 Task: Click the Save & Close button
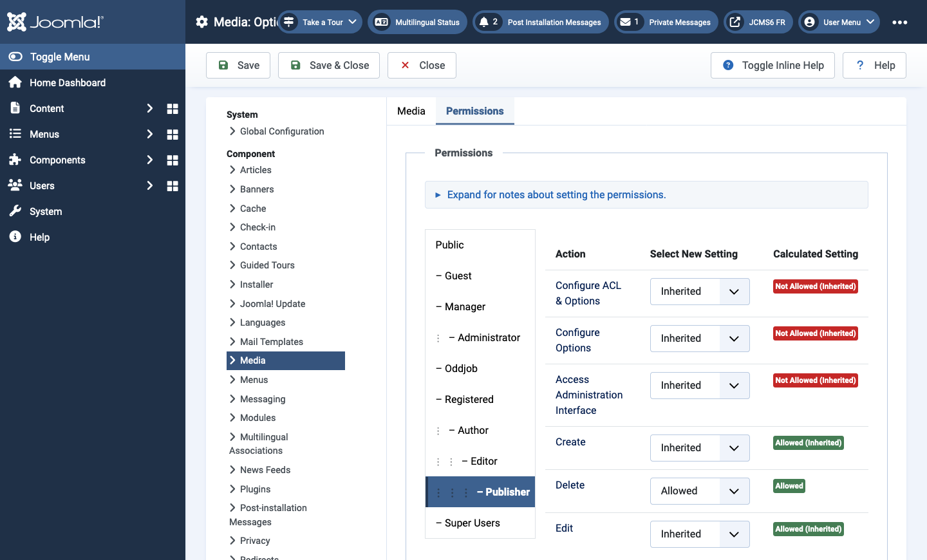[329, 65]
